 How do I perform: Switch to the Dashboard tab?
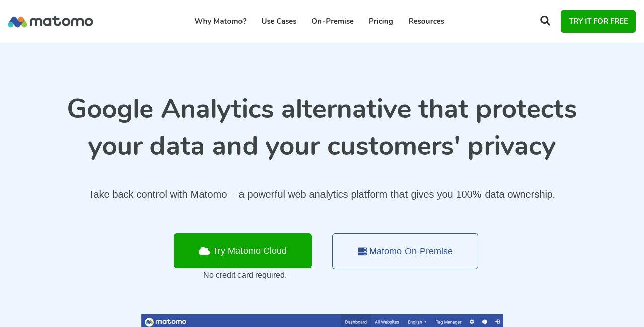[x=355, y=322]
